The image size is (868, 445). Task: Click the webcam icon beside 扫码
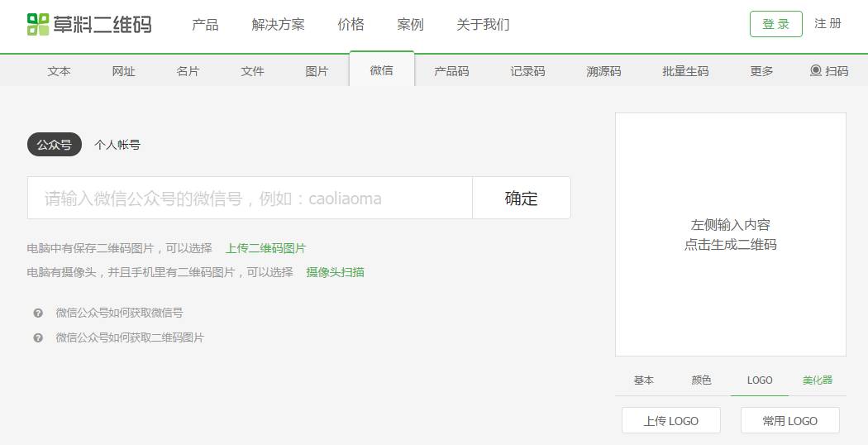pyautogui.click(x=815, y=70)
